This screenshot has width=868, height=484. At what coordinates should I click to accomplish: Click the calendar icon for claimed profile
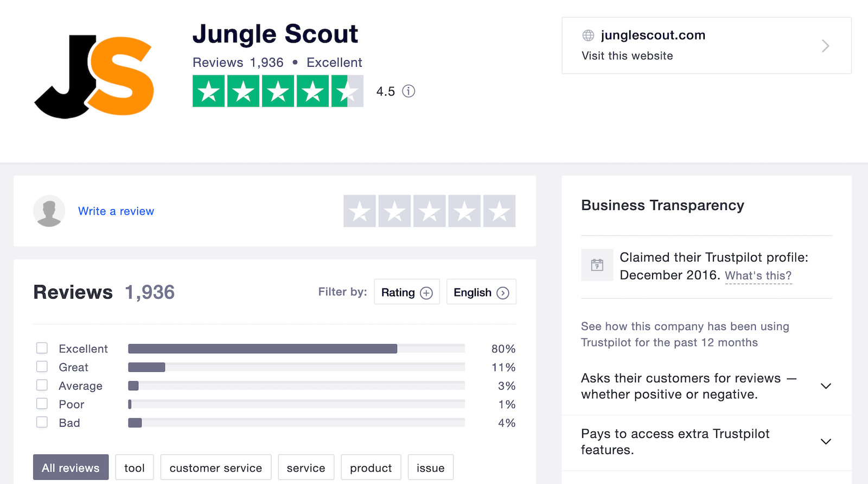(597, 265)
